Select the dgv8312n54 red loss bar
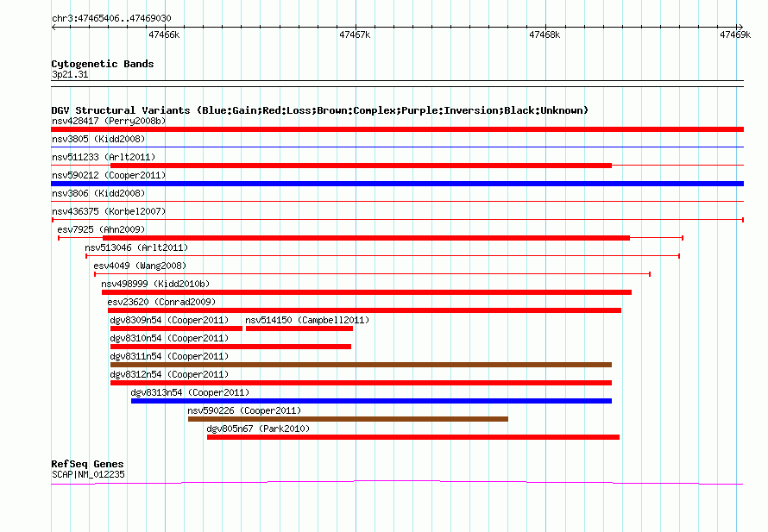Image resolution: width=768 pixels, height=532 pixels. click(x=361, y=383)
